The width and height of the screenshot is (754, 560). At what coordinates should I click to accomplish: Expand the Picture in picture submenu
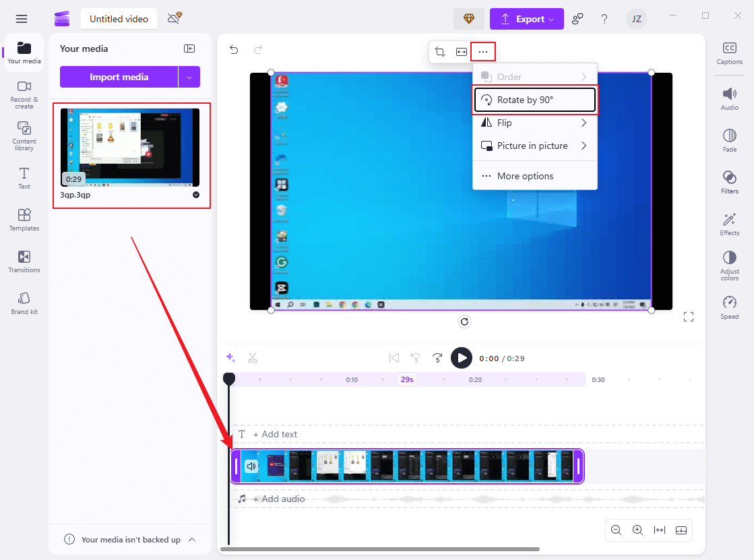[x=535, y=146]
